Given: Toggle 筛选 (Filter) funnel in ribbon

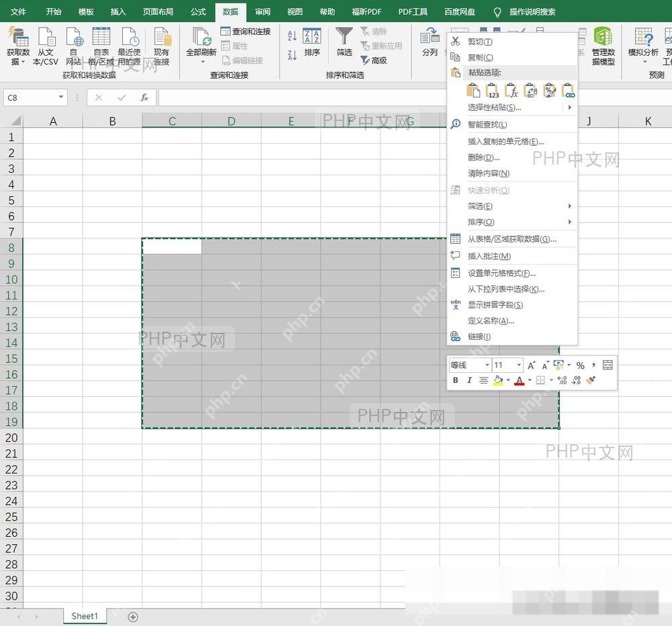Looking at the screenshot, I should tap(344, 42).
